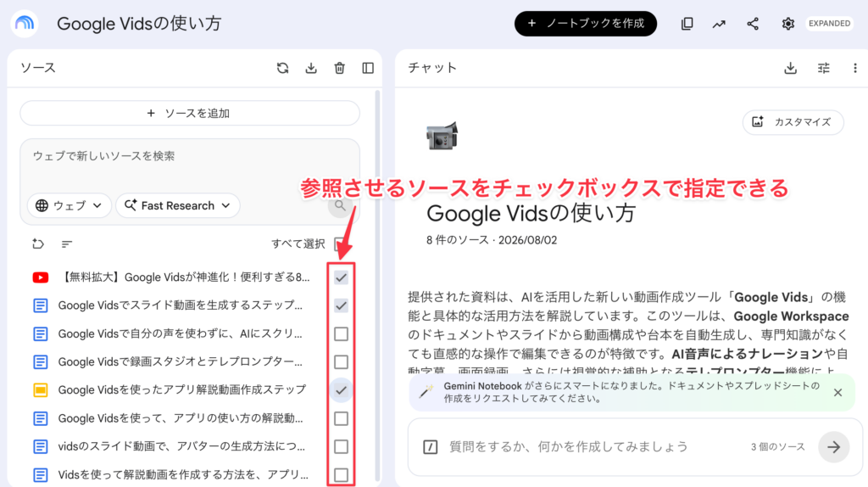
Task: Open source Google Vidsを使ったアプリ解説動画作成ステップ
Action: click(182, 390)
